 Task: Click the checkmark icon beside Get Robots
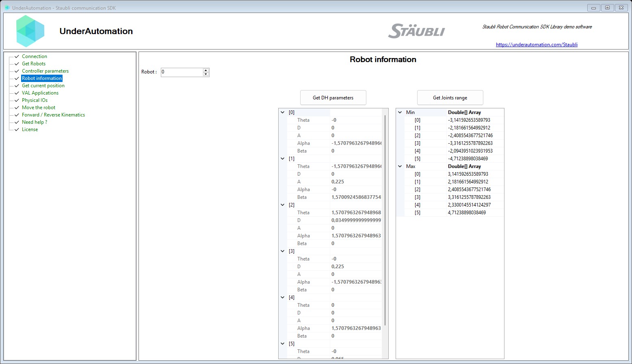click(17, 64)
